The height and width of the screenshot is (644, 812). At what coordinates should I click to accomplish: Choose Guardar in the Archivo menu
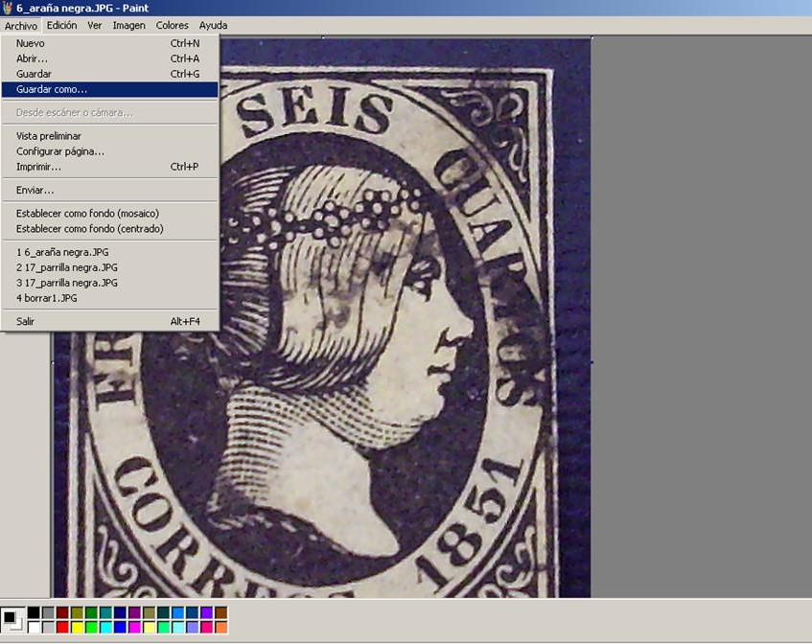click(x=110, y=74)
